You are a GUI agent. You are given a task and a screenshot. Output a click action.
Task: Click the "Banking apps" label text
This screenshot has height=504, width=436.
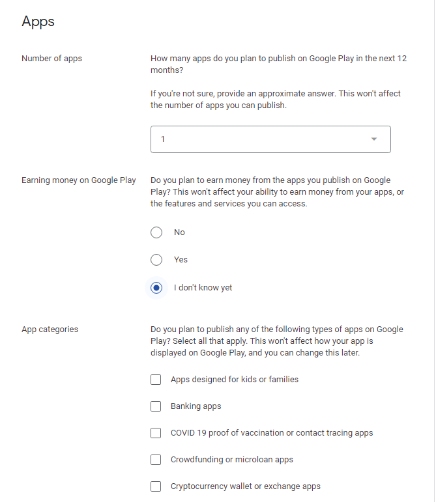tap(196, 406)
